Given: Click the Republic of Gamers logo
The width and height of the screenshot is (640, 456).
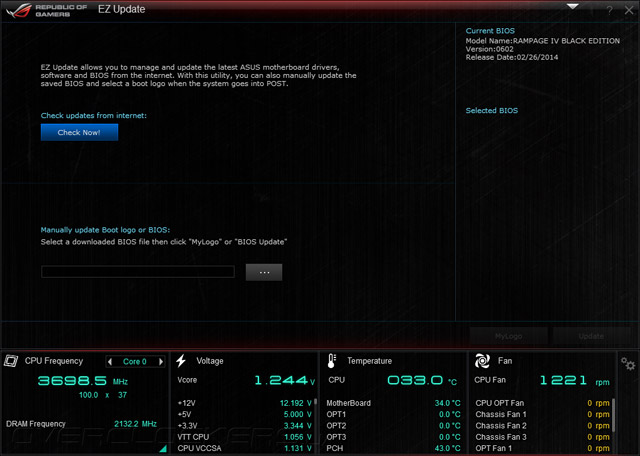Looking at the screenshot, I should 46,11.
